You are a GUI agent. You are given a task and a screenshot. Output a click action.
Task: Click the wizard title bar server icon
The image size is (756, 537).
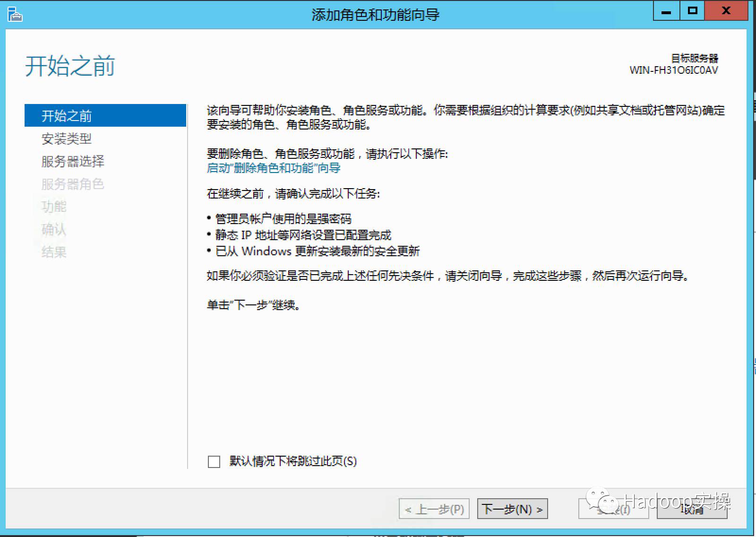[15, 14]
